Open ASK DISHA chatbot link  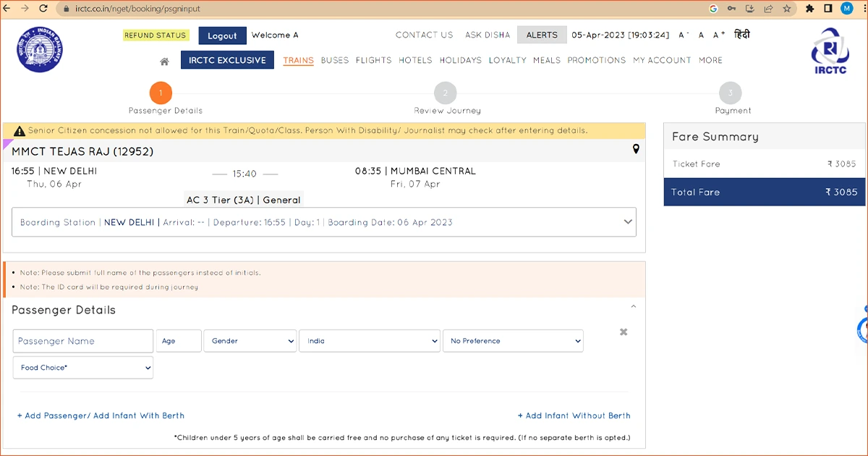(488, 35)
